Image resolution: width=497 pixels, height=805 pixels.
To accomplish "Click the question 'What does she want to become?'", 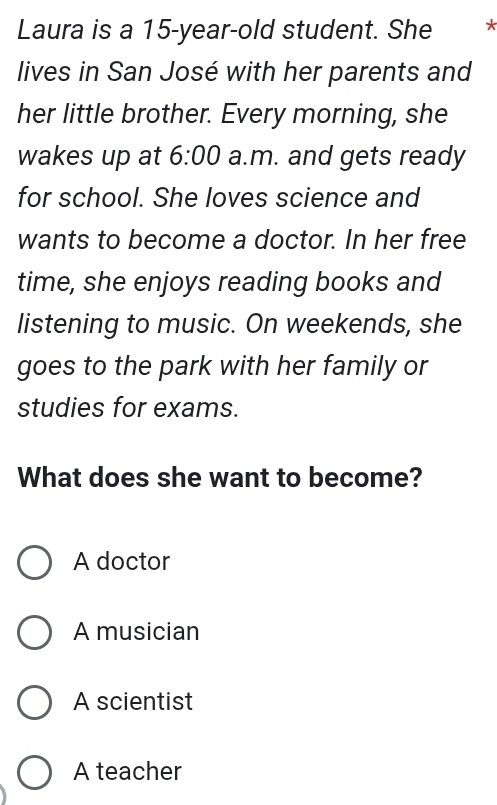I will (x=220, y=477).
